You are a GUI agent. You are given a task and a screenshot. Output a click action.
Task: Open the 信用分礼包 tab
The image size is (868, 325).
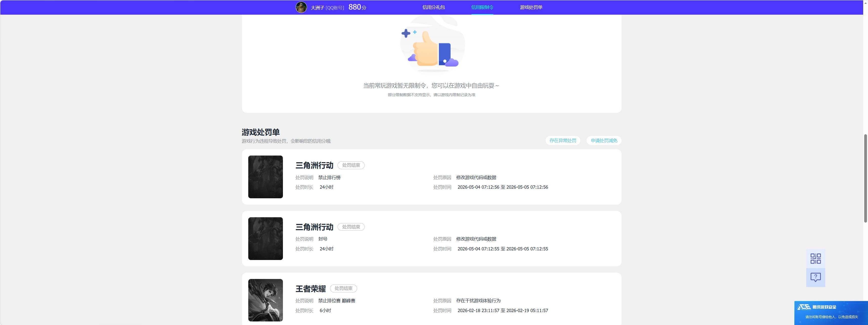tap(433, 7)
